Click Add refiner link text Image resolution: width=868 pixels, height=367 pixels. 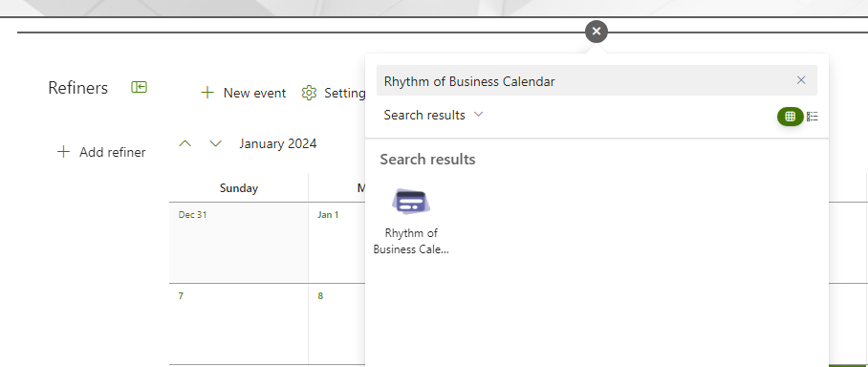(113, 152)
